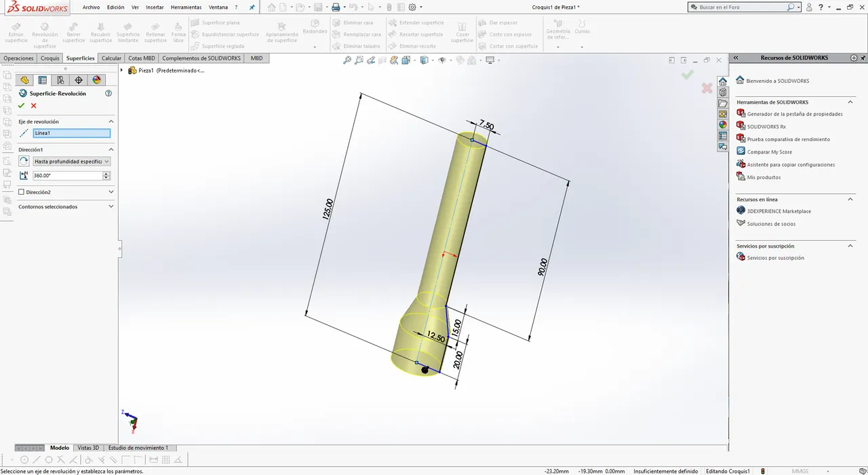The height and width of the screenshot is (475, 868).
Task: Click the Home icon in the top toolbar
Action: [x=271, y=7]
